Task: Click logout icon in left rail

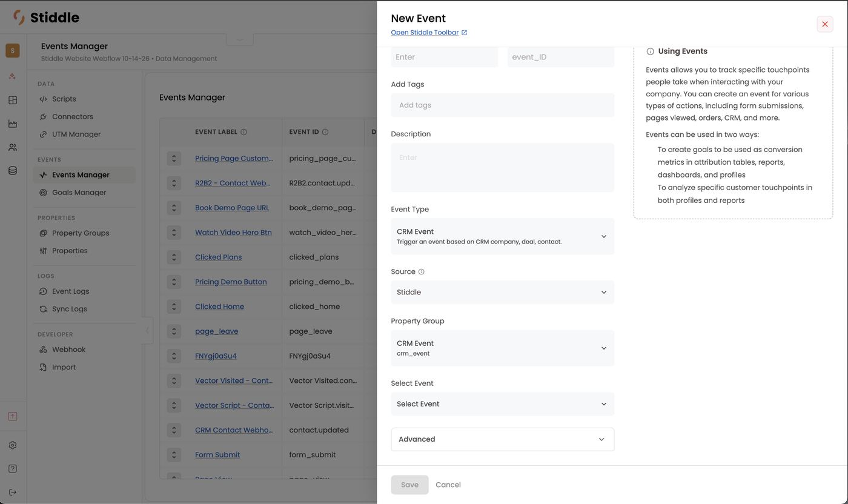Action: click(x=13, y=492)
